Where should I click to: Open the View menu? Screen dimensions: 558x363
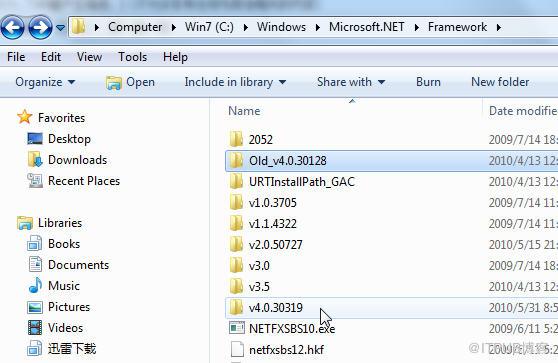[89, 57]
